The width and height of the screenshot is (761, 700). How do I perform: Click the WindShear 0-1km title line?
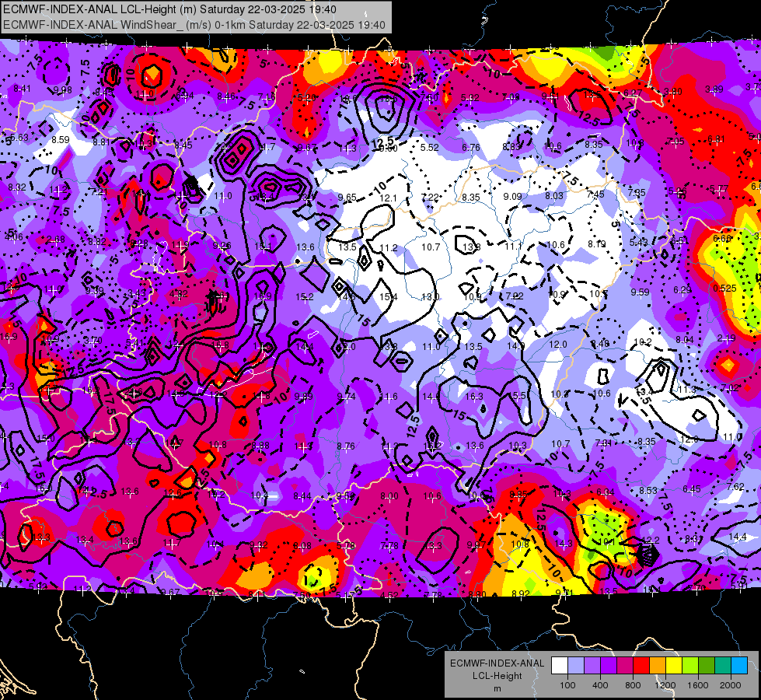[x=194, y=25]
